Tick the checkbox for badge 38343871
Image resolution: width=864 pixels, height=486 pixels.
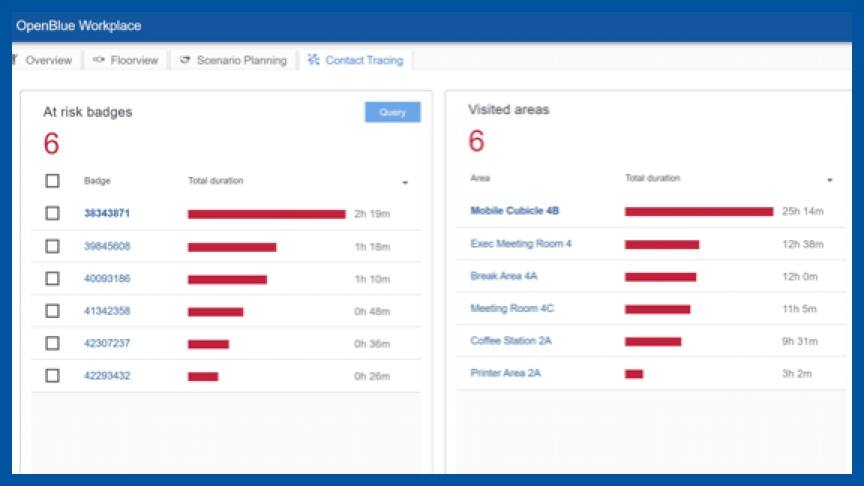tap(53, 213)
